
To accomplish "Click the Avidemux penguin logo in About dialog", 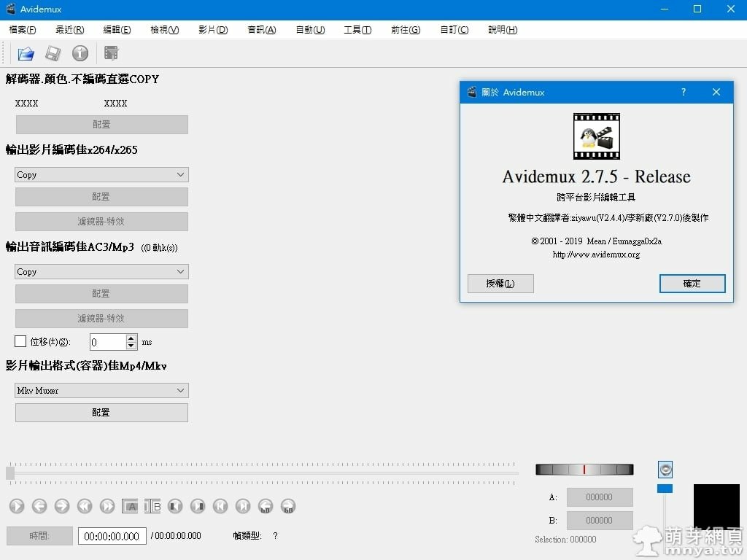I will coord(597,136).
